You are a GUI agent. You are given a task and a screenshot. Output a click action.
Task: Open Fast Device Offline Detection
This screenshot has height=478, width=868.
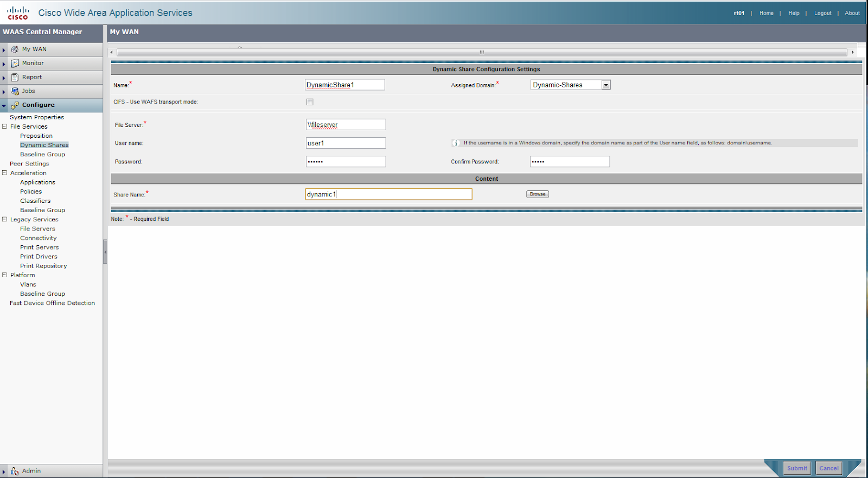point(52,303)
